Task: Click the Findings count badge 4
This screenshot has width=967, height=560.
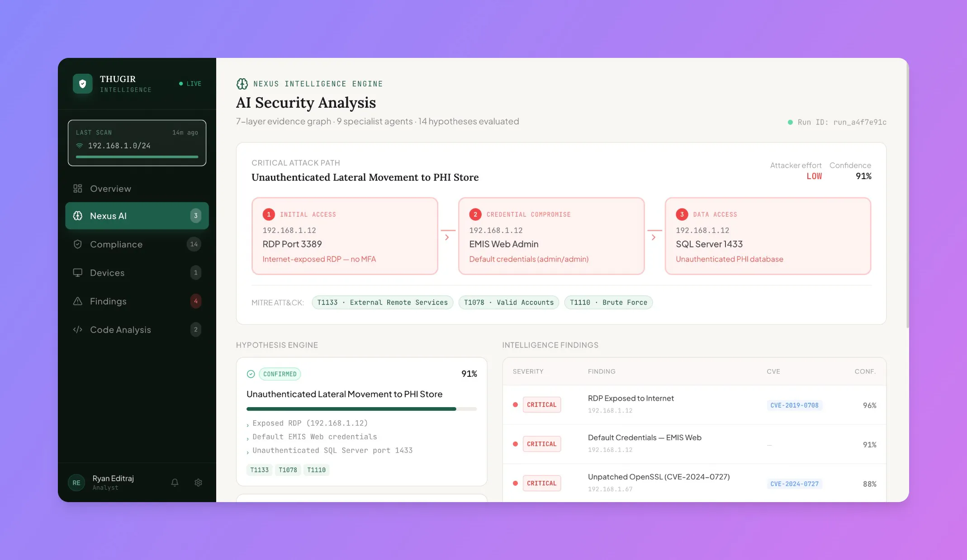Action: [x=195, y=301]
